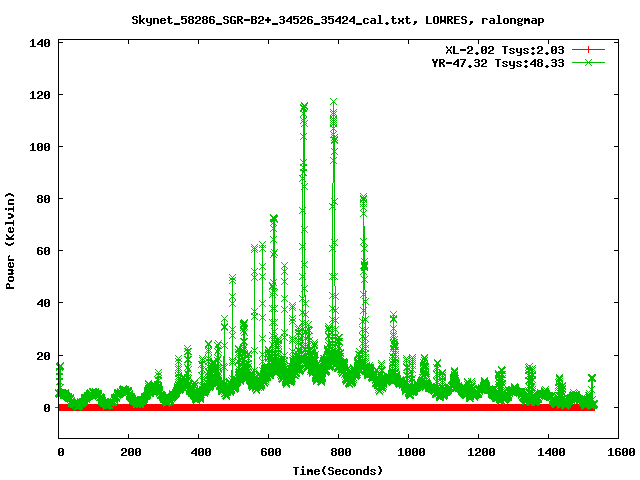This screenshot has width=640, height=480.
Task: Click the red line sample in the legend
Action: (x=588, y=50)
